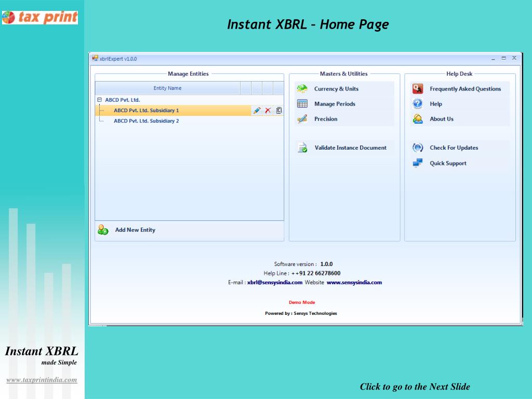Open Frequently Asked Questions
Viewport: 532px width, 399px height.
(x=465, y=89)
